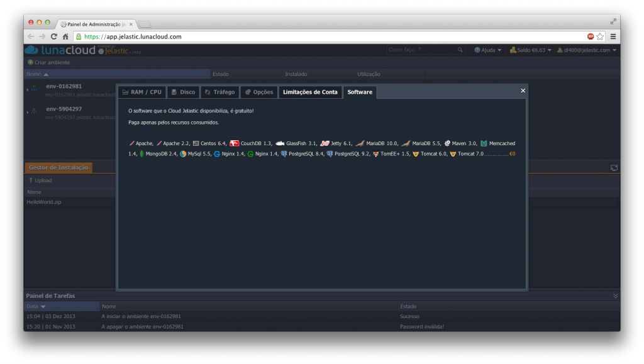The height and width of the screenshot is (364, 644).
Task: Expand the env-5904297 environment row
Action: [28, 112]
